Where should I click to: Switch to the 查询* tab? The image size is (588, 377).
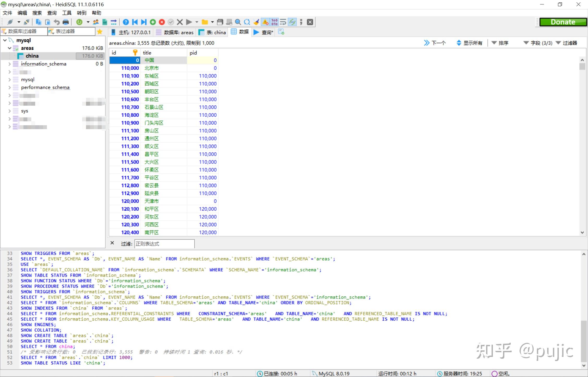pyautogui.click(x=264, y=32)
